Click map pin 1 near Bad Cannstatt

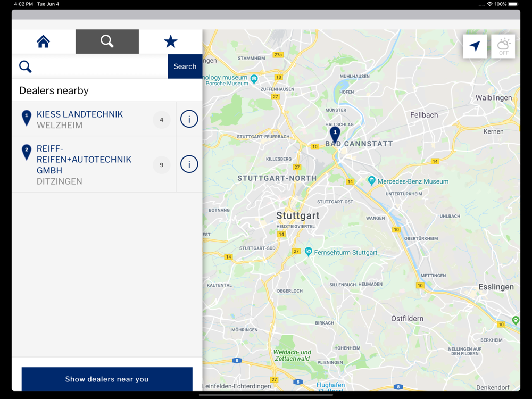click(x=335, y=135)
